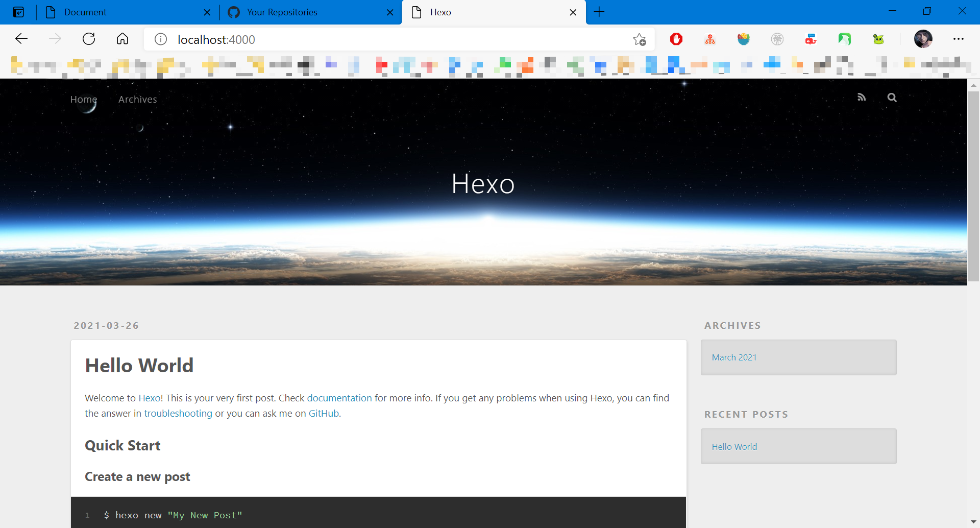Open the browser home page icon

122,39
